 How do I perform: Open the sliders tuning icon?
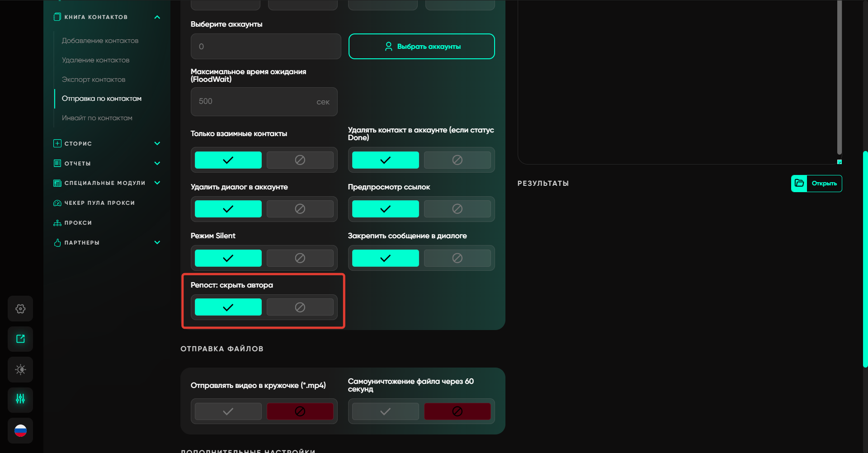click(20, 399)
